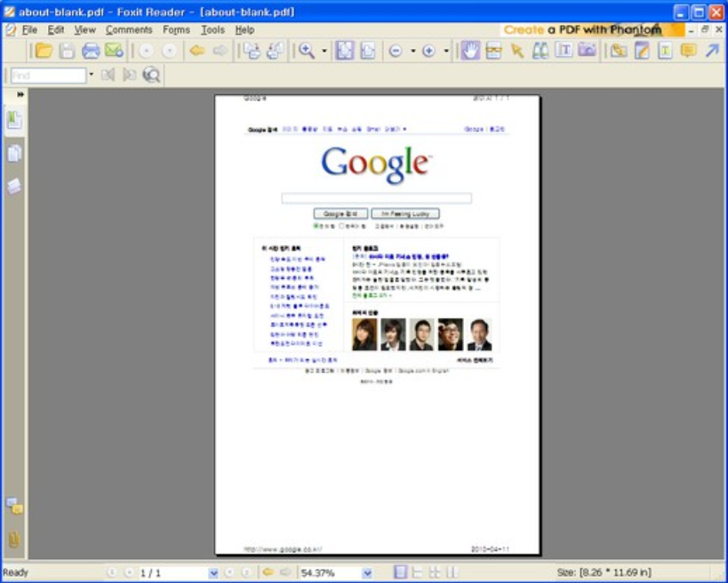
Task: Open the File menu
Action: pyautogui.click(x=29, y=29)
